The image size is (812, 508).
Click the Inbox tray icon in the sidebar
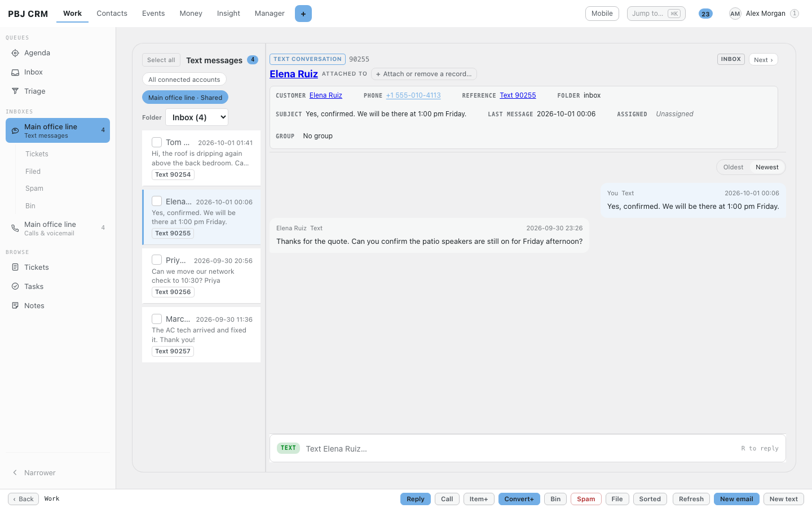(x=15, y=72)
